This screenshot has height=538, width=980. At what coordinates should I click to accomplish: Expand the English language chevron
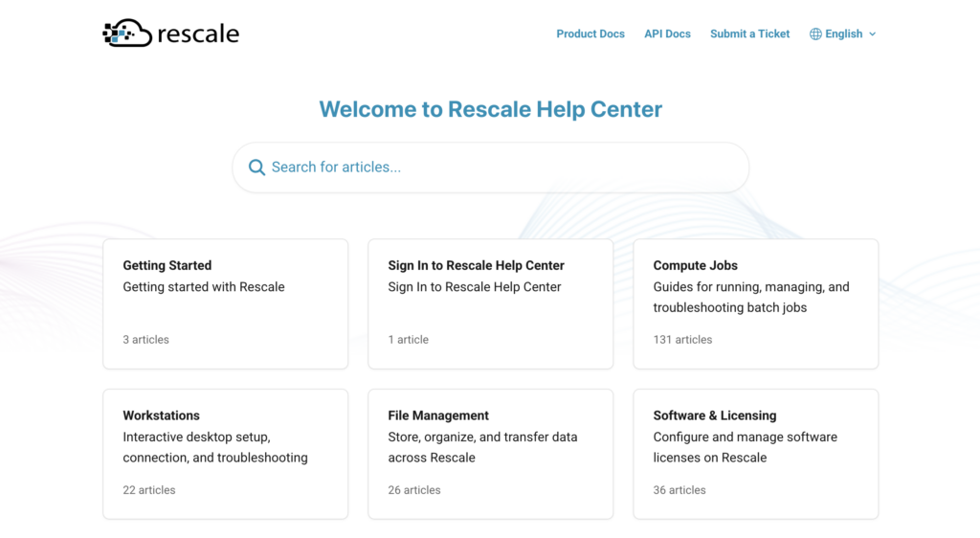click(872, 34)
